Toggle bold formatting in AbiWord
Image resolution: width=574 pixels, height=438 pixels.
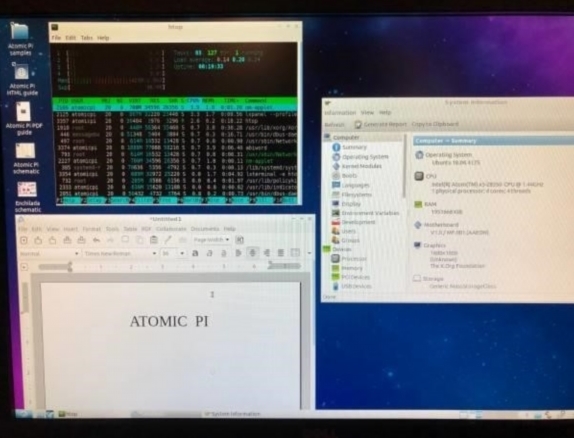tap(195, 253)
